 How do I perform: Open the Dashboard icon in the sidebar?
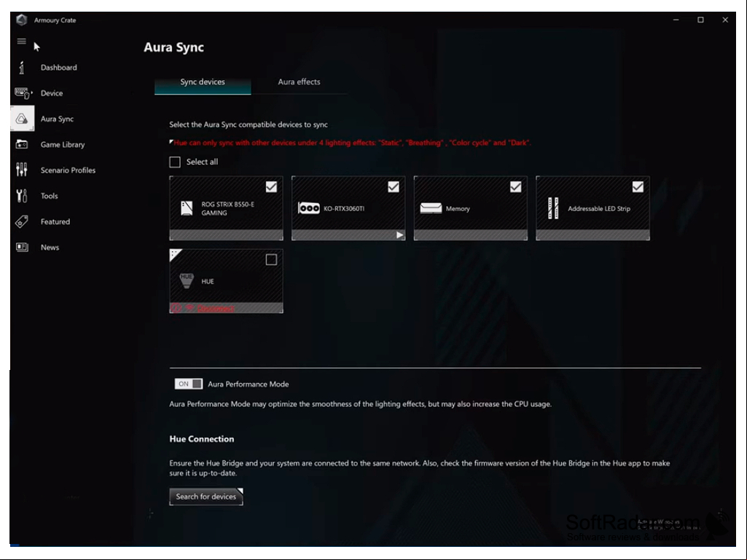[x=21, y=68]
